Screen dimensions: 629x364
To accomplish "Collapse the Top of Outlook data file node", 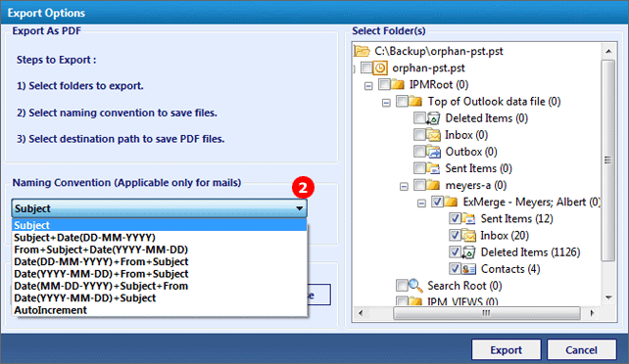I will 386,103.
